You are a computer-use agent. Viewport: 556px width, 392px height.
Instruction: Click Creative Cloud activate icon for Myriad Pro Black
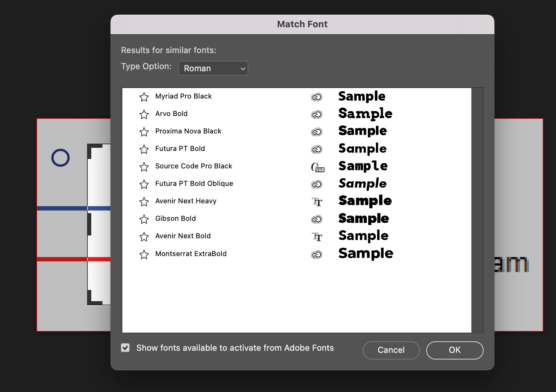click(x=317, y=97)
